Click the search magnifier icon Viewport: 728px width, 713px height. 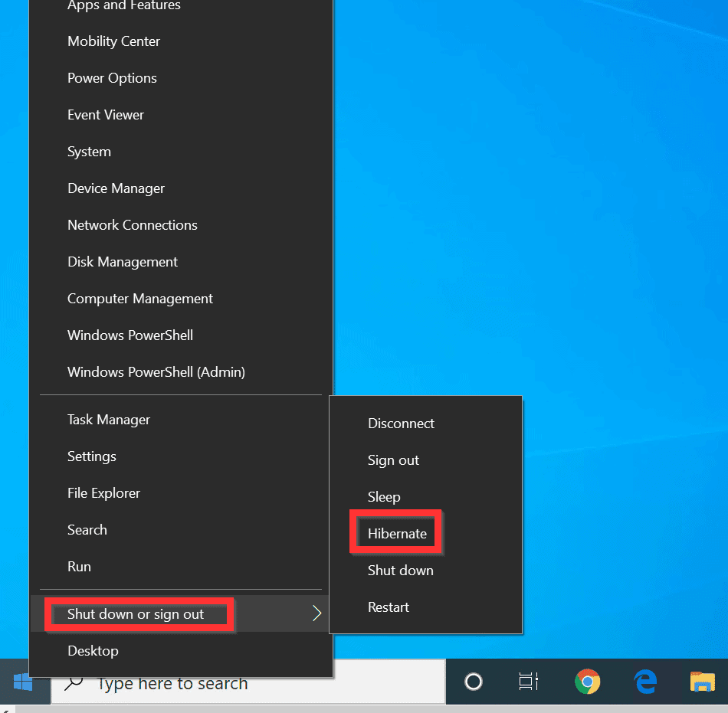pos(74,683)
